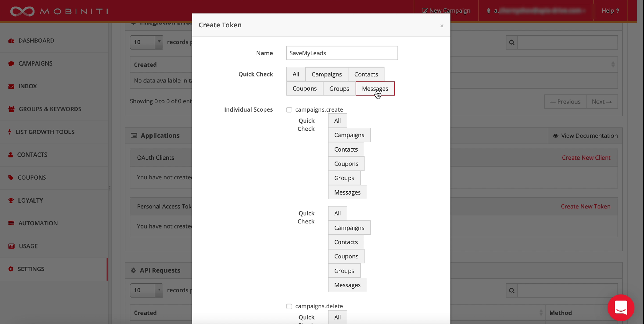Click Campaigns in second Quick Check list

[349, 228]
